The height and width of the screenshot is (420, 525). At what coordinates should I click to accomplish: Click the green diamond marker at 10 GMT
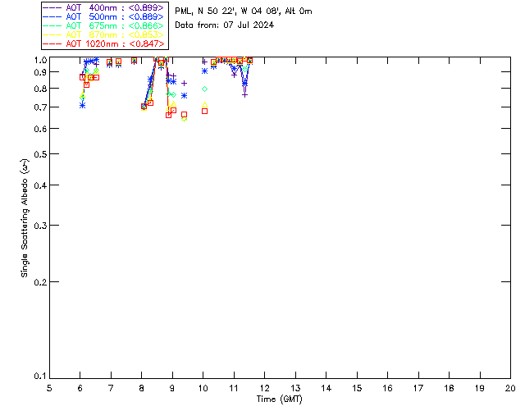click(x=204, y=89)
